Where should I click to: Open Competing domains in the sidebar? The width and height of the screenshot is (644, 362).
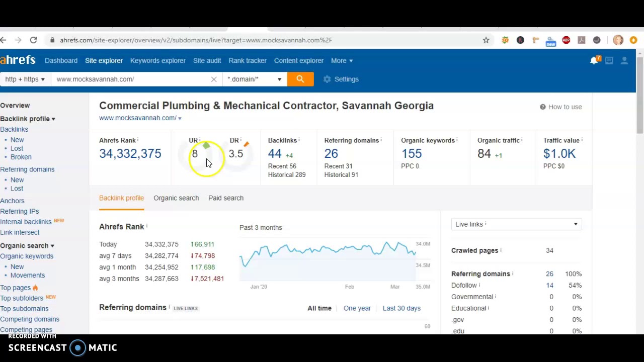[x=30, y=319]
